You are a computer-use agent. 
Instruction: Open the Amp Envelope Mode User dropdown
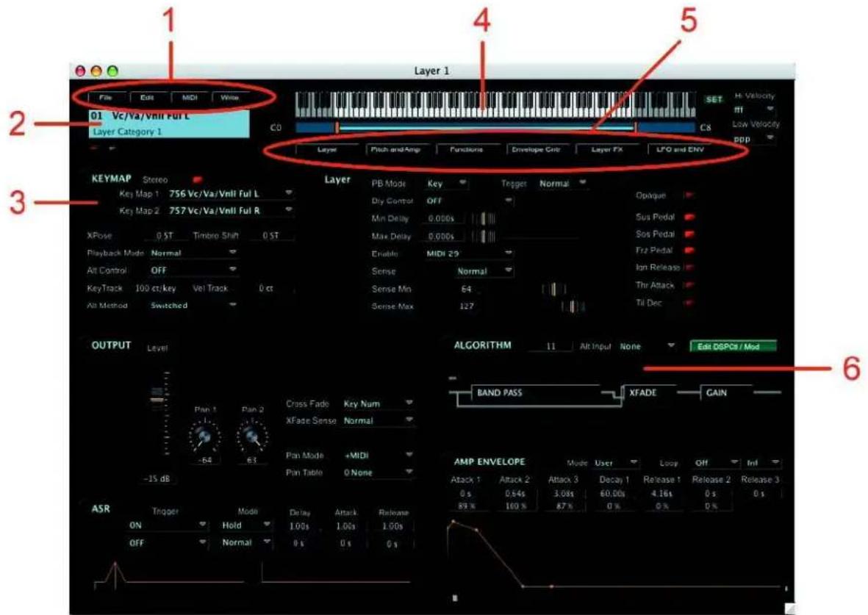click(616, 463)
